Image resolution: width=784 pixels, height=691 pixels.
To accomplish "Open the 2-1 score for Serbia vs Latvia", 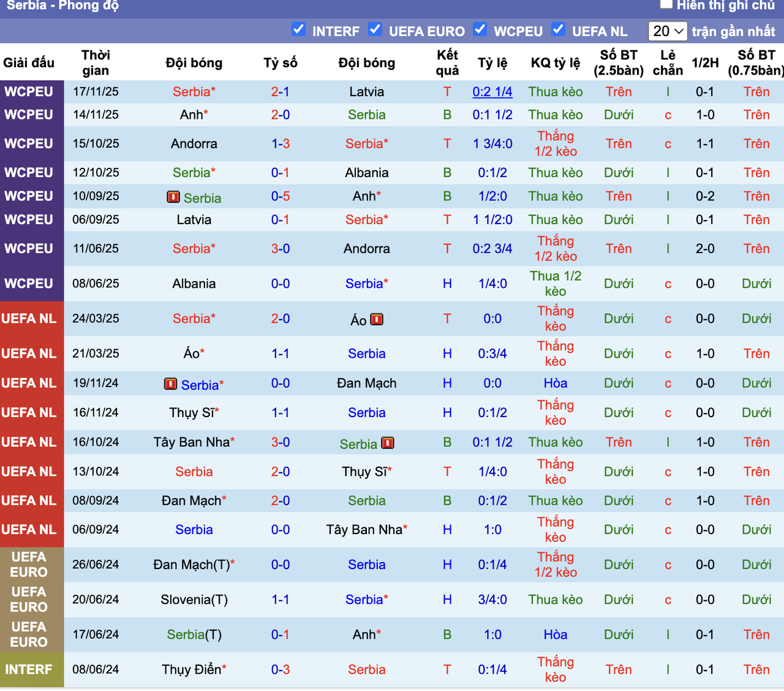I will tap(281, 92).
